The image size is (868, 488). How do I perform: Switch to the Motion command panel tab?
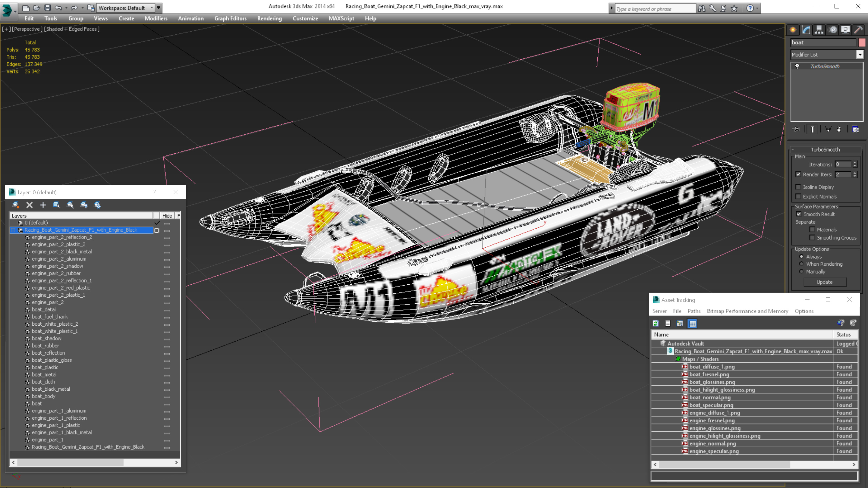pyautogui.click(x=833, y=30)
